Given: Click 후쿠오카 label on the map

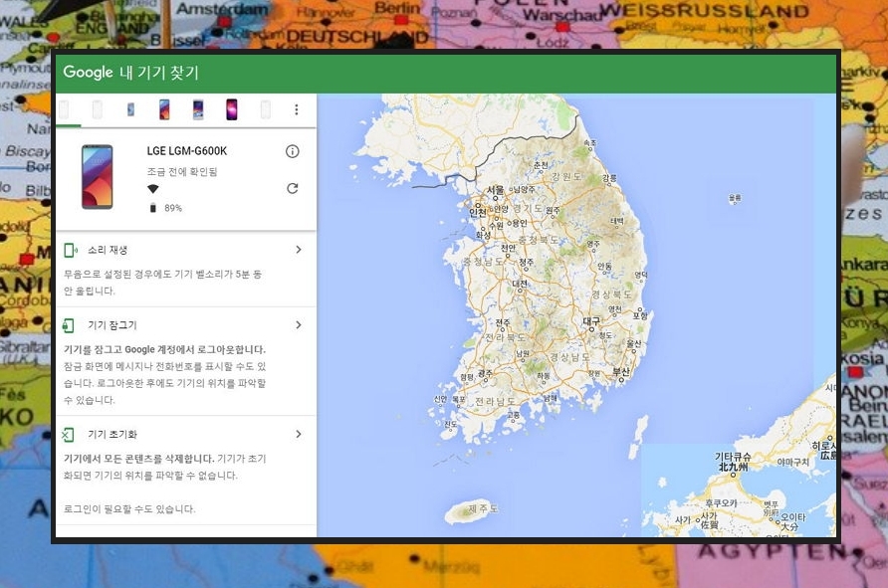Looking at the screenshot, I should coord(721,503).
